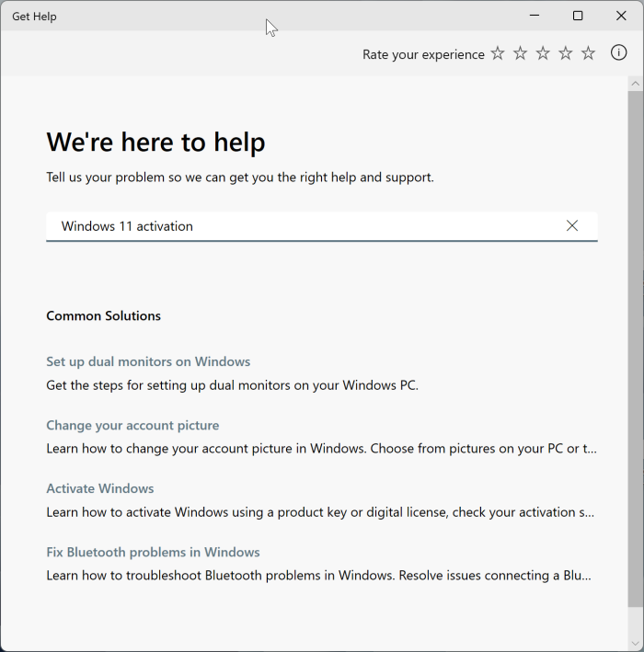Click the dual monitors description text

(232, 385)
